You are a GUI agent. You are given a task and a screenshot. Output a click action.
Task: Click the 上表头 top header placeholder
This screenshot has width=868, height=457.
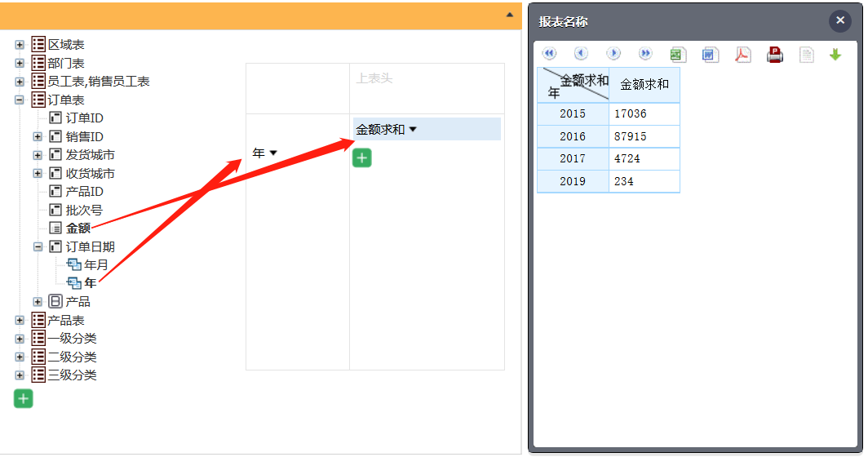pos(374,78)
